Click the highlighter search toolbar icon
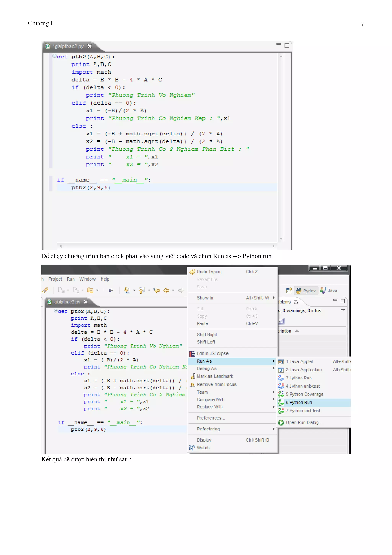 [x=45, y=290]
